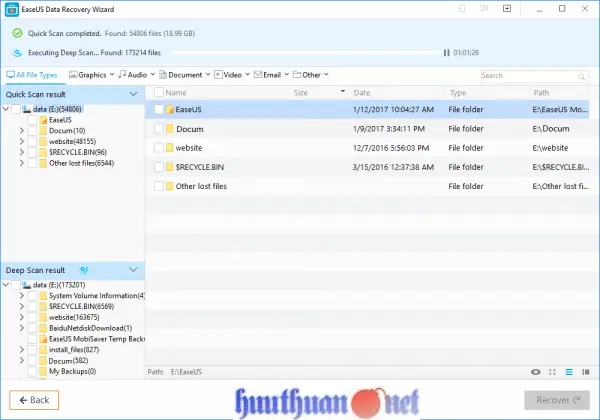This screenshot has width=600, height=420.
Task: Switch to thumbnail grid view icon
Action: (552, 372)
